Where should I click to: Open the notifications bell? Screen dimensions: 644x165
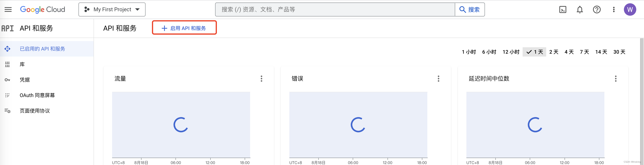pos(580,9)
